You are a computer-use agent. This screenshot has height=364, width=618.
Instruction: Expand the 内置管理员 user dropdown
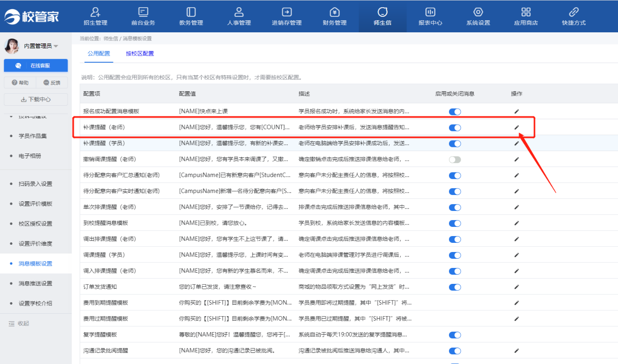(x=56, y=46)
